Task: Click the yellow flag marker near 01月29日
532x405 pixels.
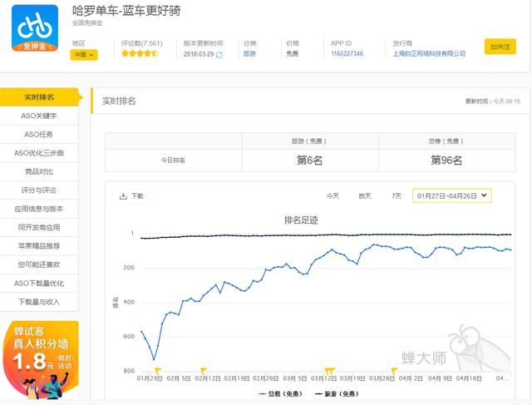Action: point(158,370)
